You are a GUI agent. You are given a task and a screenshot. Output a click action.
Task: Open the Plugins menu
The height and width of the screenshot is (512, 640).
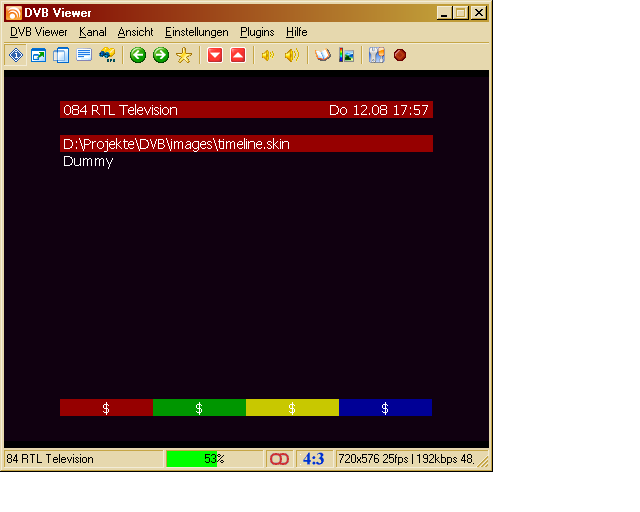[x=257, y=32]
